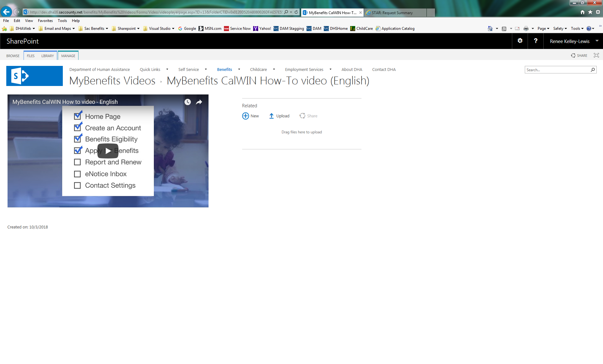Click the add to favorites bar star icon
Screen dimensions: 603x364
(x=4, y=29)
